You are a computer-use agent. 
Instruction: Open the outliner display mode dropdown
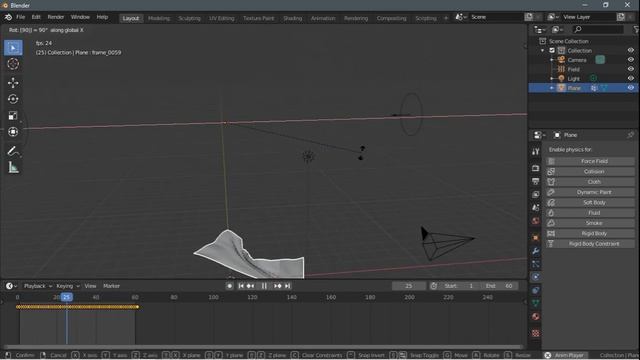tap(557, 29)
